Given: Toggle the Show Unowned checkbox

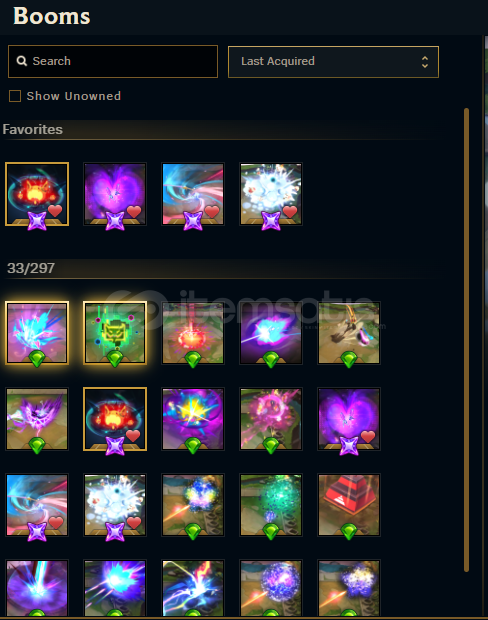Looking at the screenshot, I should [x=15, y=96].
